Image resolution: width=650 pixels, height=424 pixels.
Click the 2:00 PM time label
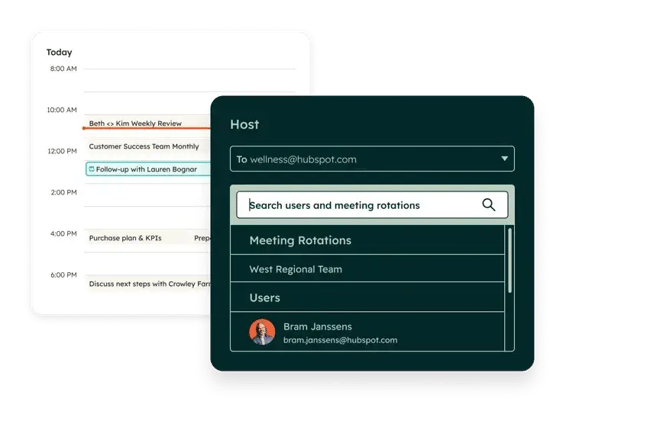point(64,192)
